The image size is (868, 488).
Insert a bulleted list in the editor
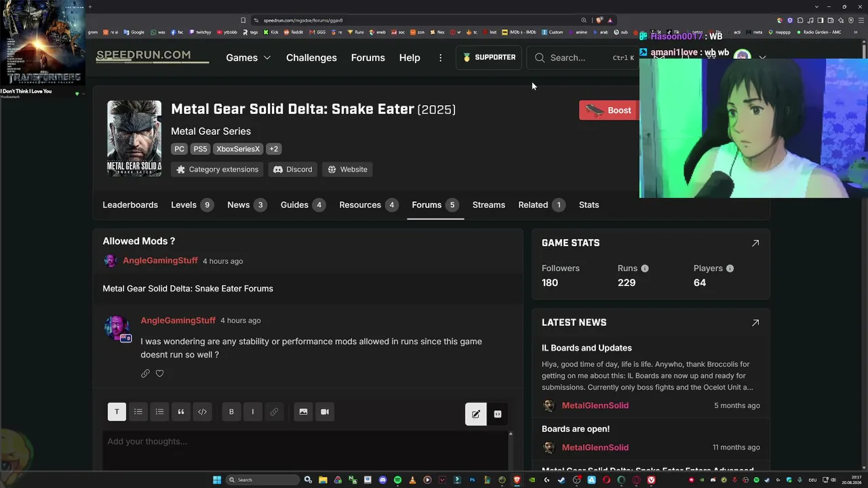tap(138, 411)
